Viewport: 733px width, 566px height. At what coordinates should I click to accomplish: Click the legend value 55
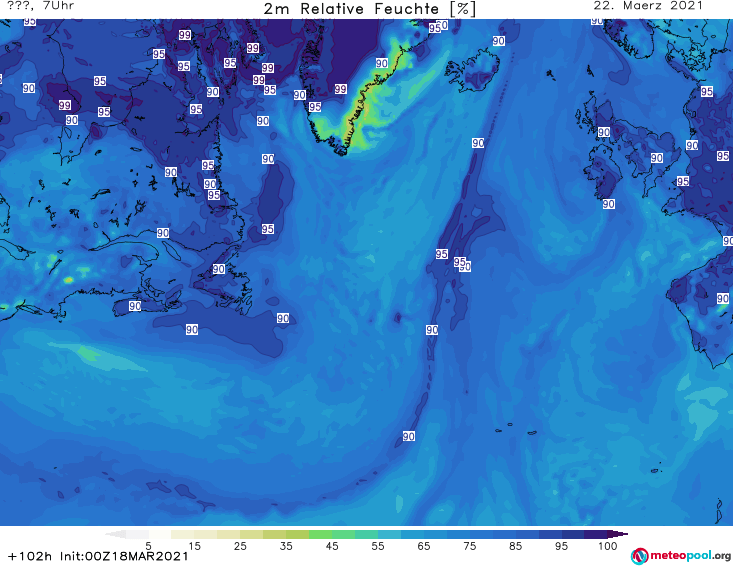[x=378, y=546]
